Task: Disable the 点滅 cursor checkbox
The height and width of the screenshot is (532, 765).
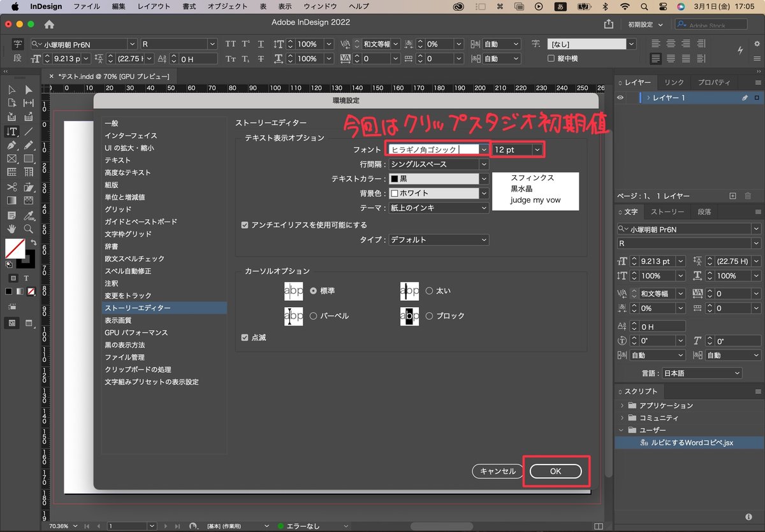Action: (x=245, y=338)
